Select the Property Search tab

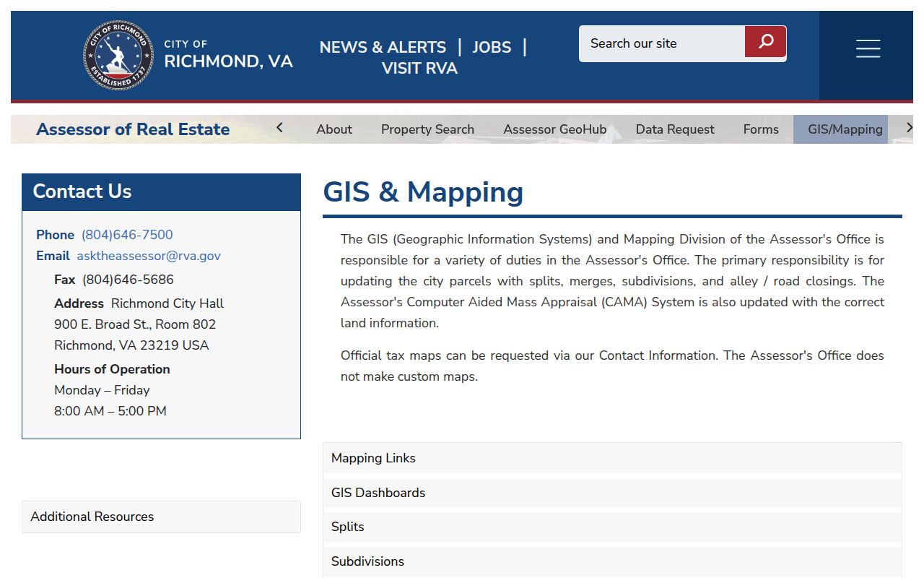[x=427, y=129]
